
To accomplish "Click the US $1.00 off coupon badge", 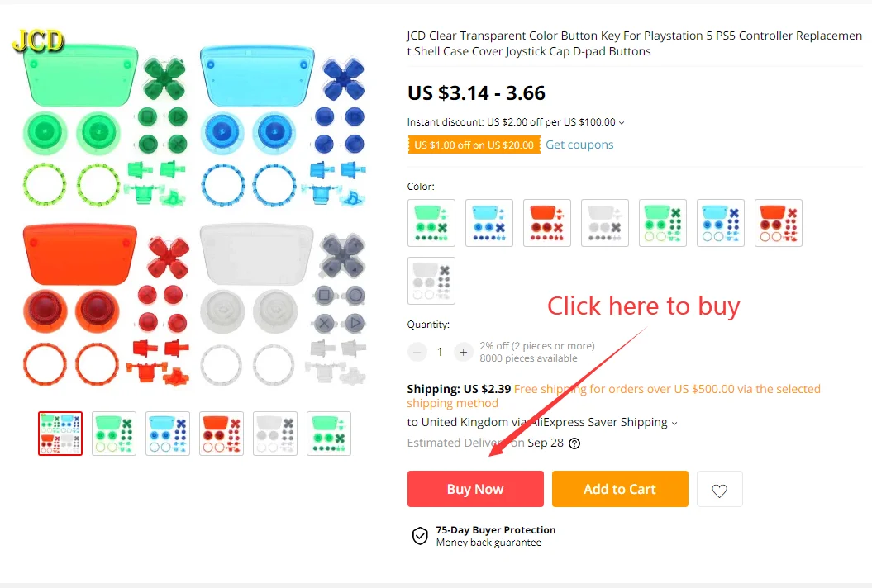I will 474,145.
